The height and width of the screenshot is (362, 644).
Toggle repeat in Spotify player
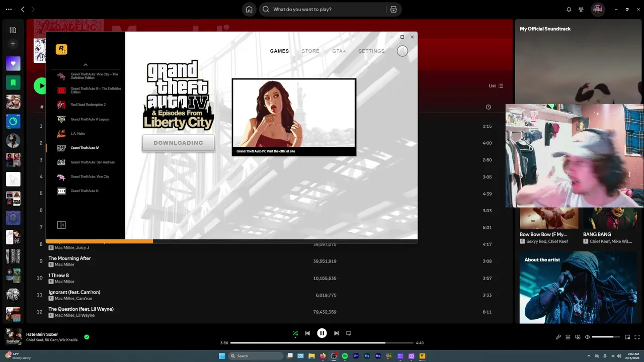click(x=348, y=333)
